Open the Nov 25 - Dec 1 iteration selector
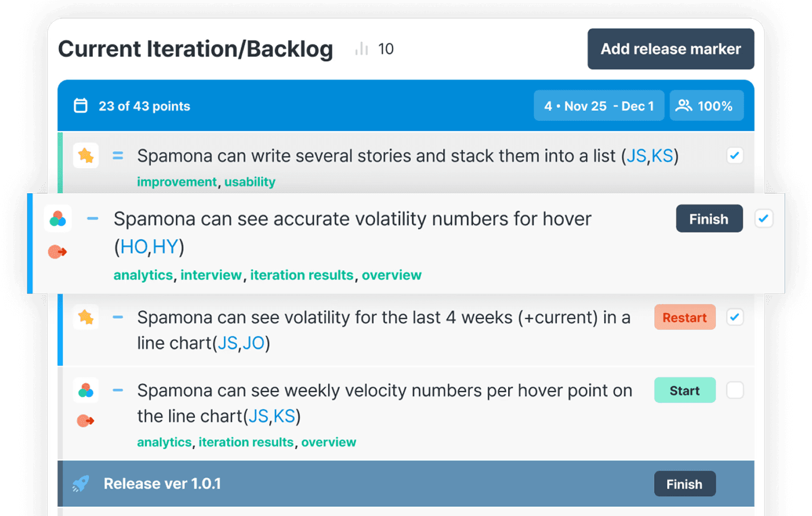 [599, 106]
